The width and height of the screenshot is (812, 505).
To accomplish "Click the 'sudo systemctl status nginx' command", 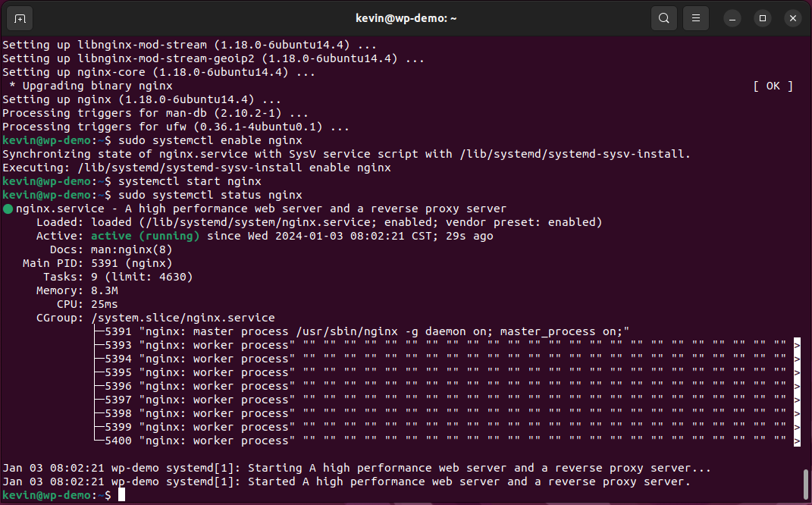I will coord(210,196).
